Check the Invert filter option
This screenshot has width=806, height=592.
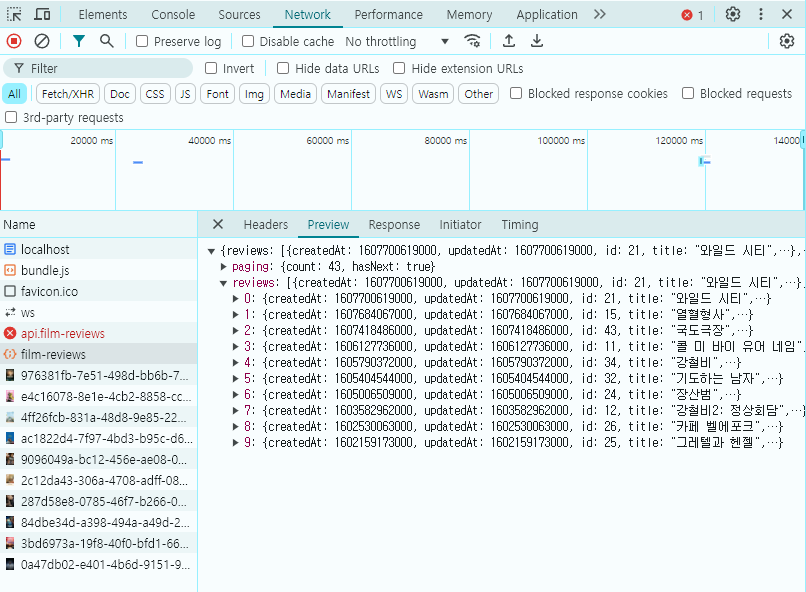pyautogui.click(x=211, y=68)
